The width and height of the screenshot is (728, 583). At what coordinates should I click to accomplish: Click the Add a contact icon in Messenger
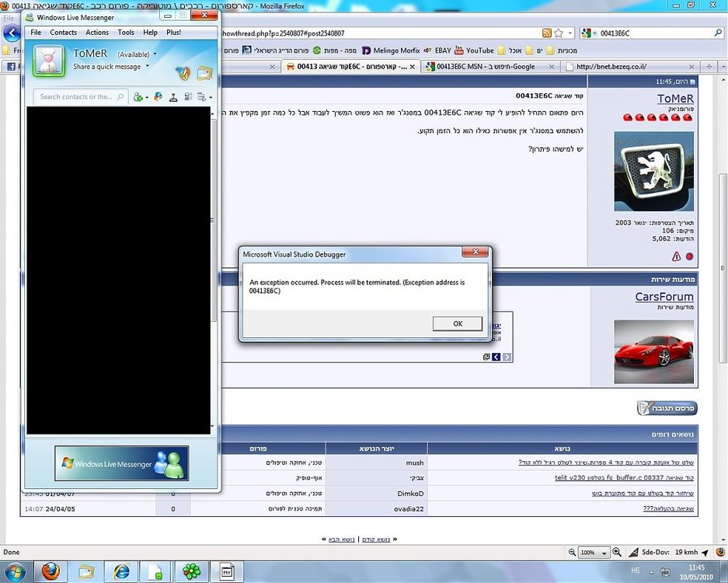(138, 96)
